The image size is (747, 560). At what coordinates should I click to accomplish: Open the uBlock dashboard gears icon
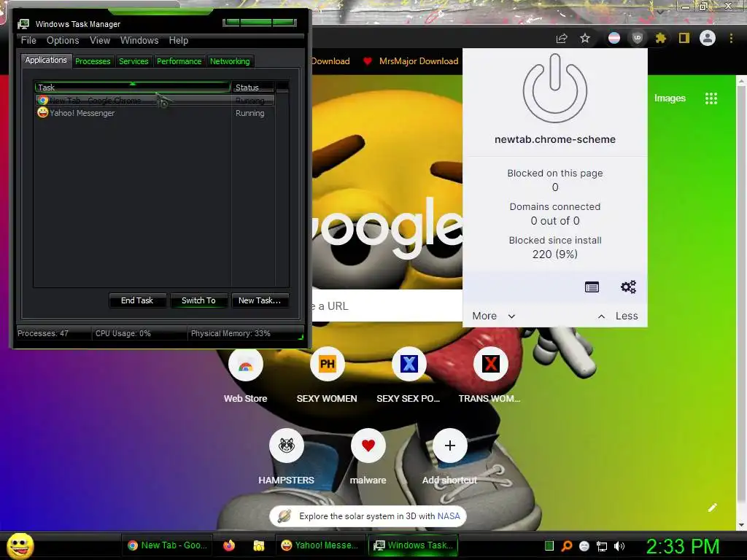coord(628,287)
